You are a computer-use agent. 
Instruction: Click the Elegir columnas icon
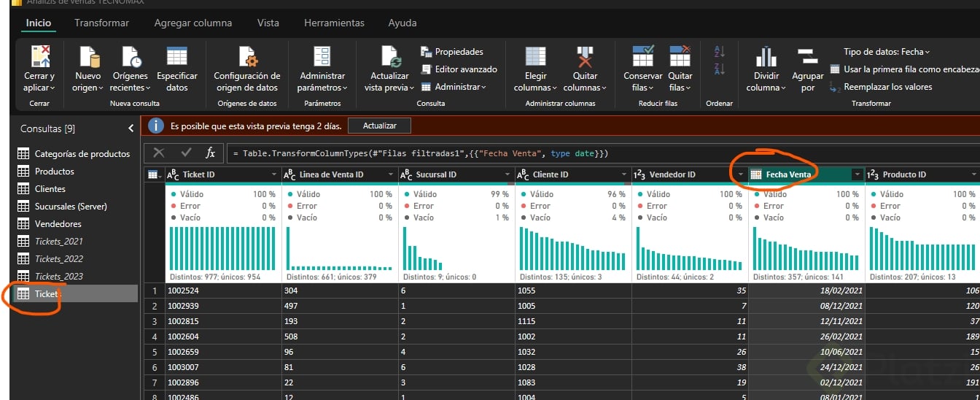[x=536, y=57]
